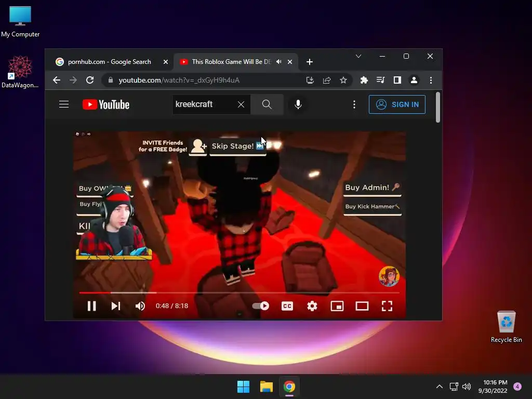Image resolution: width=532 pixels, height=399 pixels.
Task: Bookmark this page with star
Action: pos(343,80)
